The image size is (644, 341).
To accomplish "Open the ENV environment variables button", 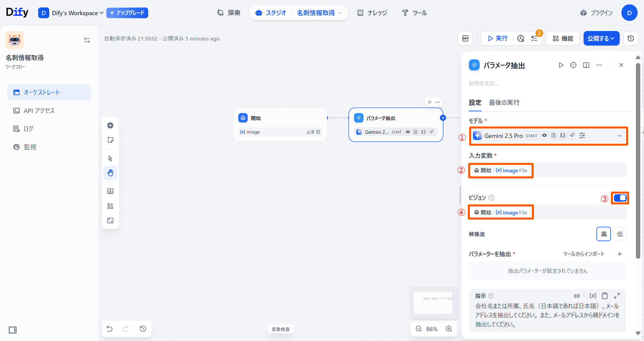I will (465, 38).
